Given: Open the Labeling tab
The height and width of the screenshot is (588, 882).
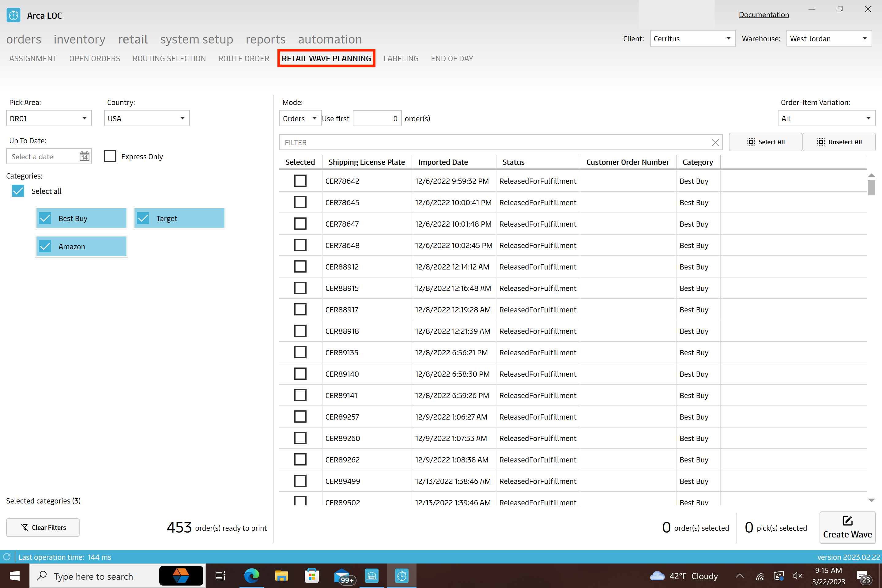Looking at the screenshot, I should click(x=401, y=58).
